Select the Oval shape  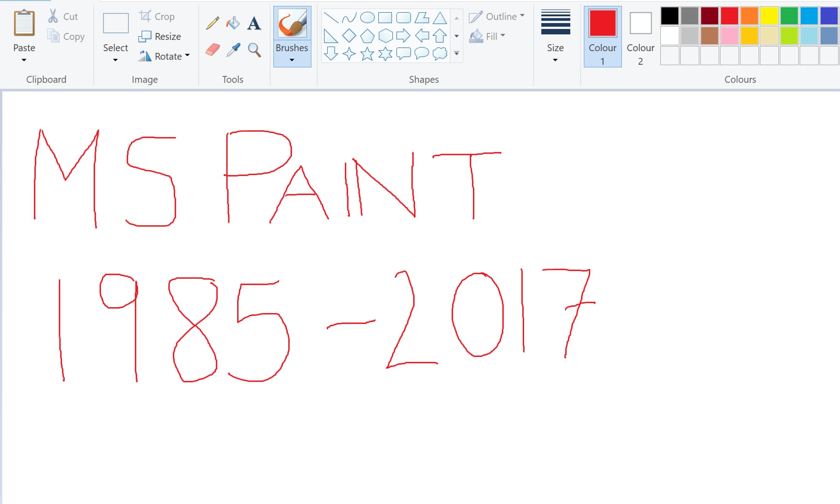pyautogui.click(x=367, y=17)
